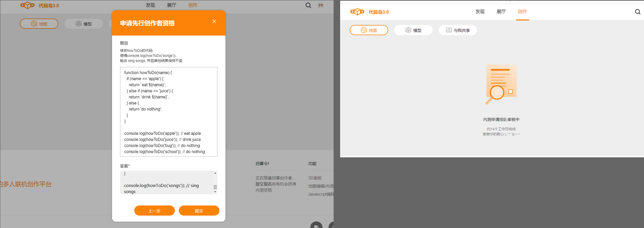Select the 地图 pill in left window

pyautogui.click(x=39, y=24)
